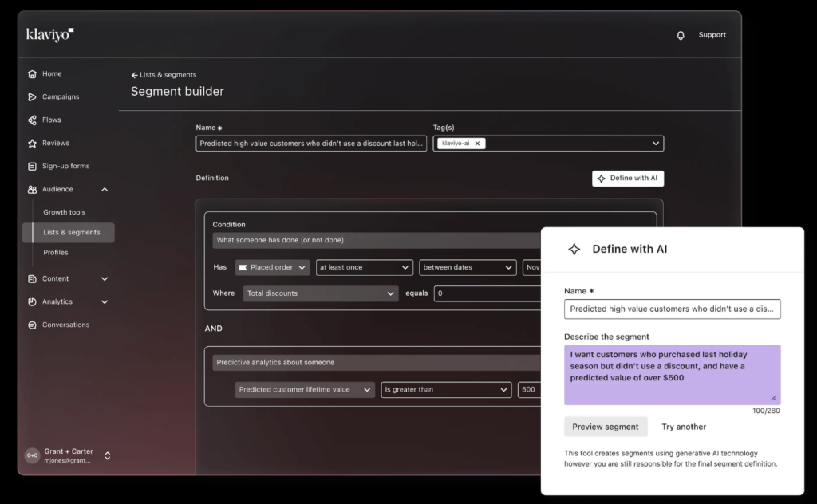The width and height of the screenshot is (817, 504).
Task: Click text area resize handle
Action: [x=773, y=398]
